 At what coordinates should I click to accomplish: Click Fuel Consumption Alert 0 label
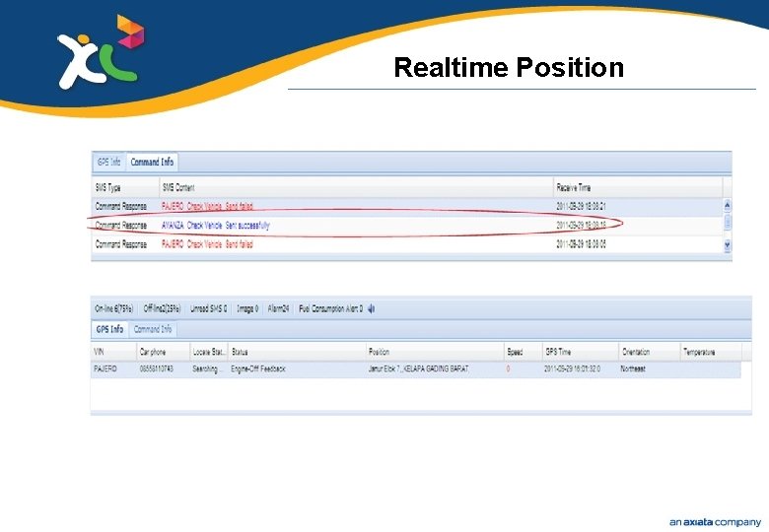tap(330, 308)
